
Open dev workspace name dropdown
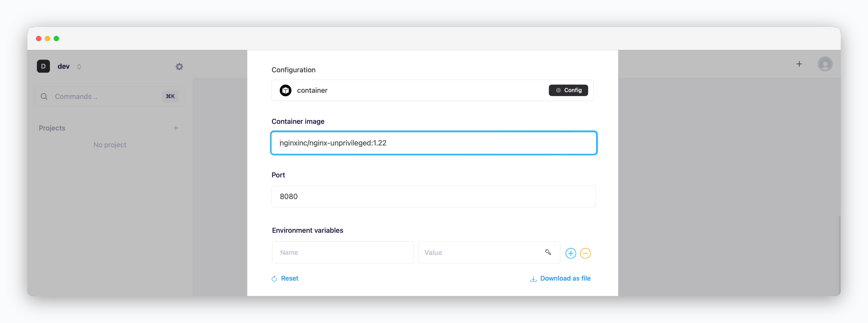(64, 66)
